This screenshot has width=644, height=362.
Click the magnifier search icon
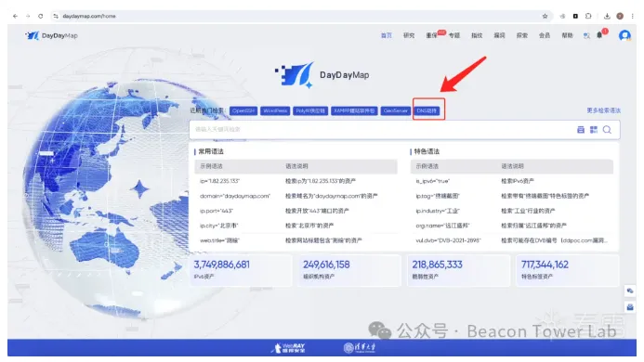click(607, 130)
